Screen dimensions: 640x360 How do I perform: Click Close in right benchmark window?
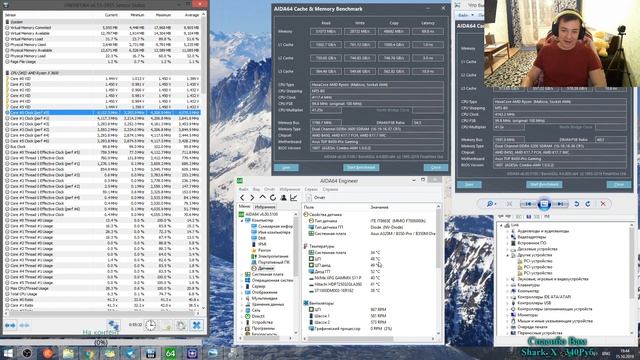pos(619,185)
